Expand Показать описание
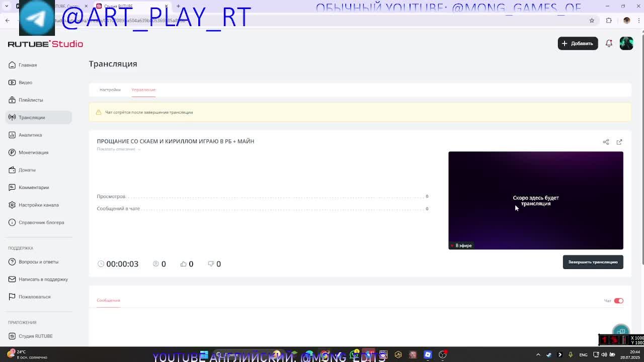The width and height of the screenshot is (644, 362). [119, 149]
